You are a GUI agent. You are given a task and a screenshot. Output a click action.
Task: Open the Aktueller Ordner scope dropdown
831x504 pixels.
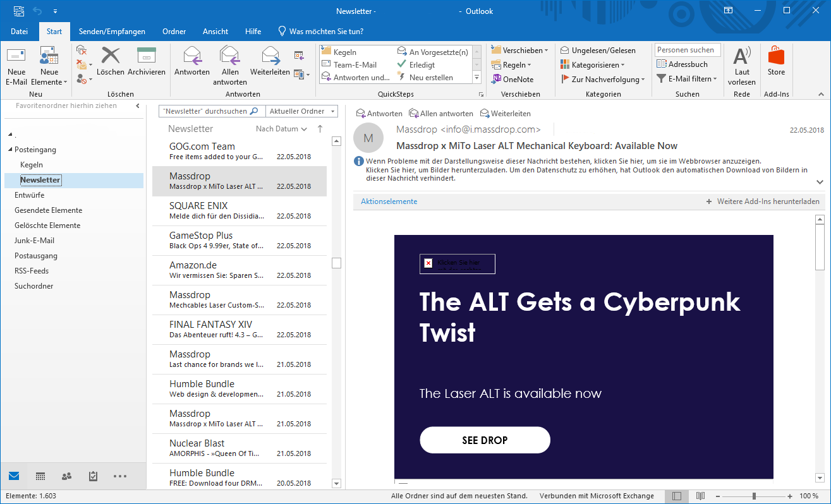click(301, 111)
